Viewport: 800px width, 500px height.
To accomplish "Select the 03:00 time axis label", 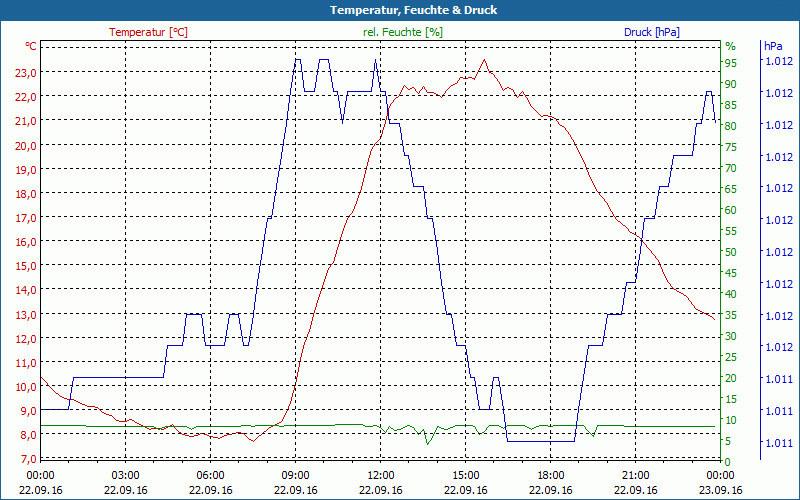I will [x=126, y=476].
